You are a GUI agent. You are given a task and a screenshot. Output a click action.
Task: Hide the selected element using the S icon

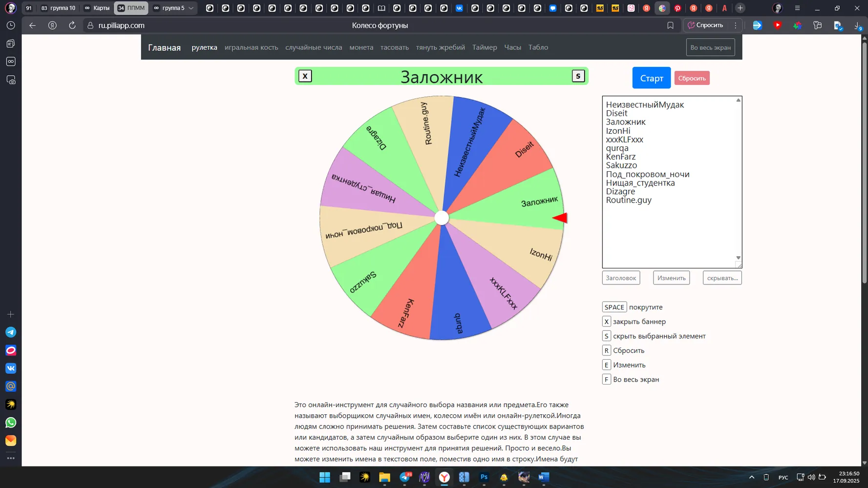[x=578, y=76]
